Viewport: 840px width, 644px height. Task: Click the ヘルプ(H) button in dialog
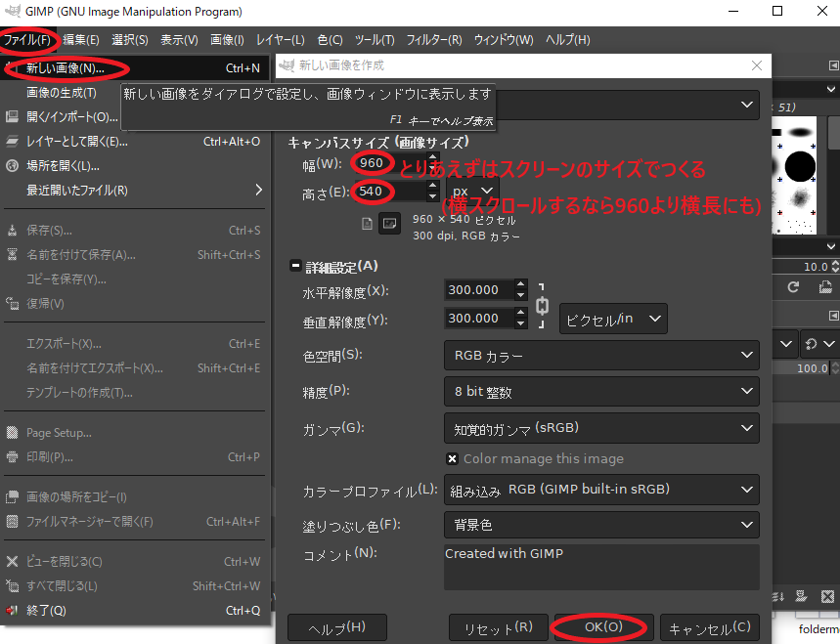[337, 628]
